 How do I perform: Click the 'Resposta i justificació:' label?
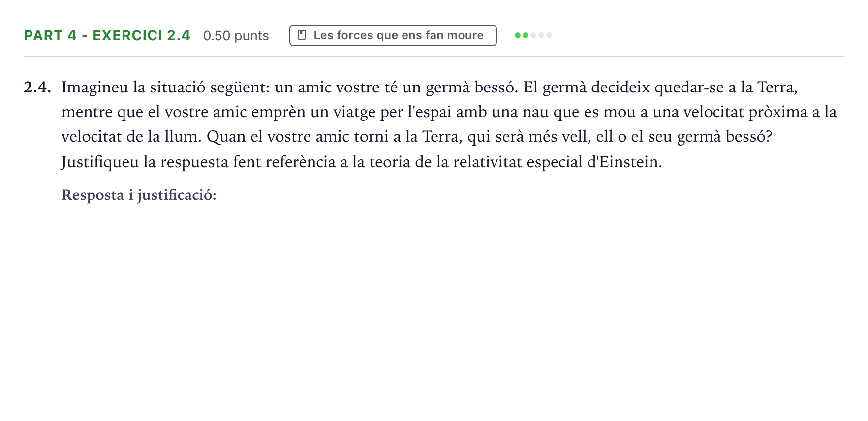pos(139,195)
